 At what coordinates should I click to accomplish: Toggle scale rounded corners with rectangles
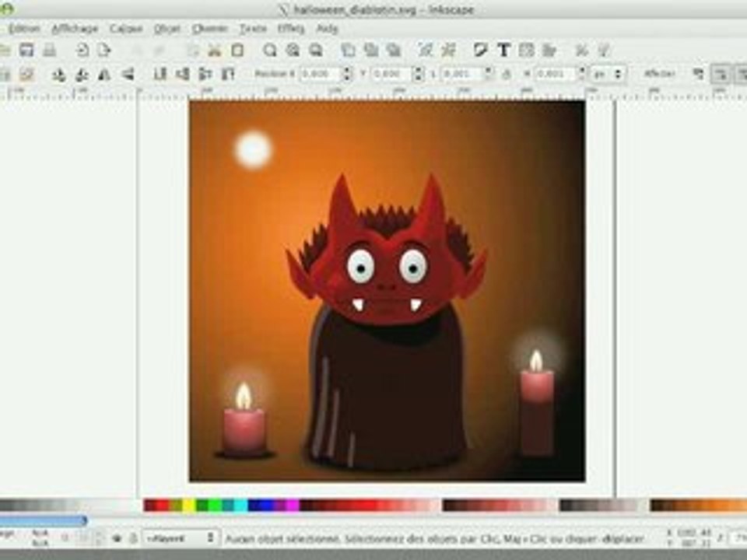click(x=721, y=75)
